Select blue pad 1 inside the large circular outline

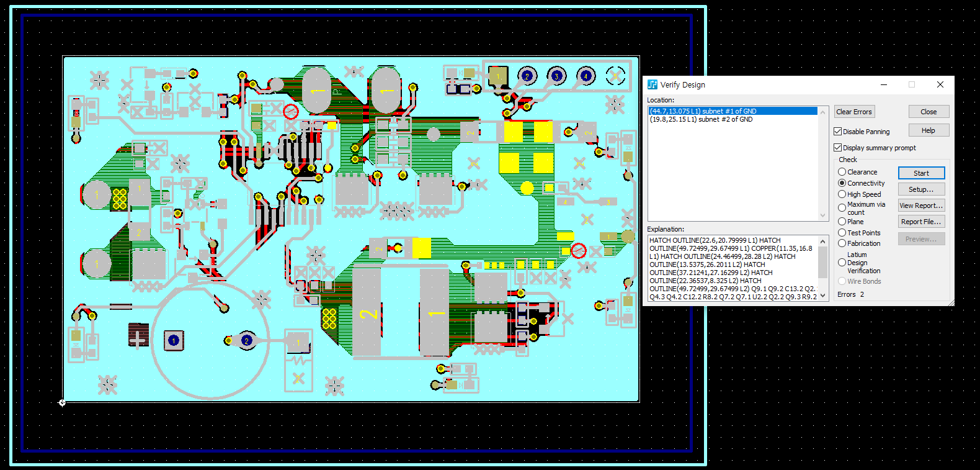point(174,340)
